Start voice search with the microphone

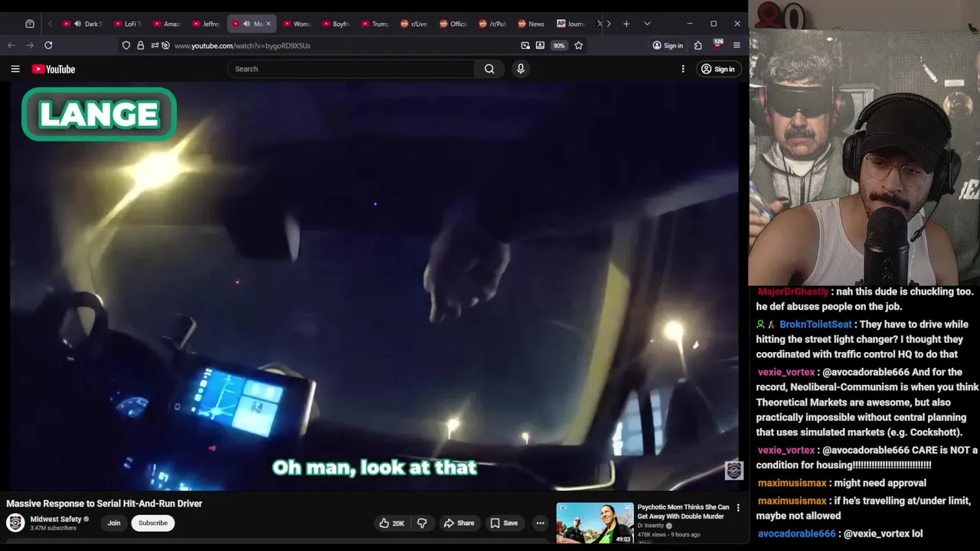[x=521, y=69]
